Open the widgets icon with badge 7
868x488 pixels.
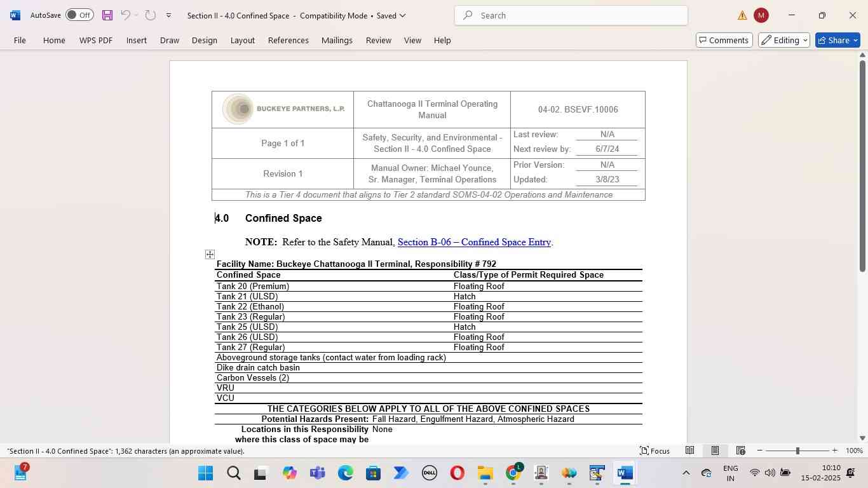pyautogui.click(x=20, y=472)
